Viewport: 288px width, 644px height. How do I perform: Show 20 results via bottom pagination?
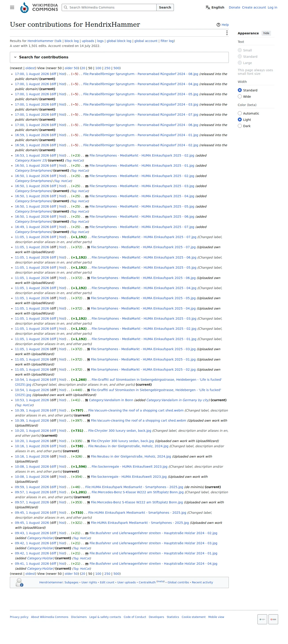83,574
